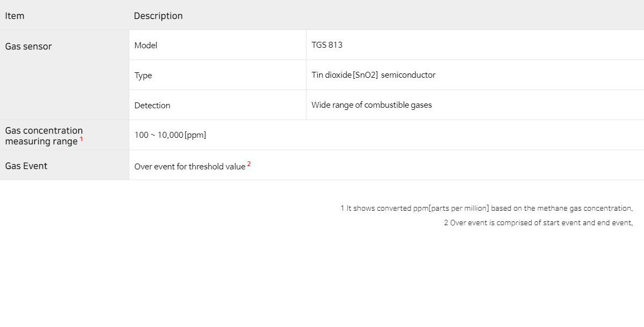Click footnote 1 about converted ppm
Viewport: 644px width, 327px height.
click(x=487, y=209)
